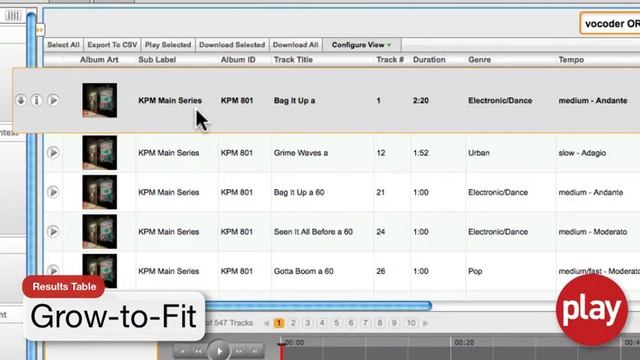Sort by Track # column header

coord(390,60)
